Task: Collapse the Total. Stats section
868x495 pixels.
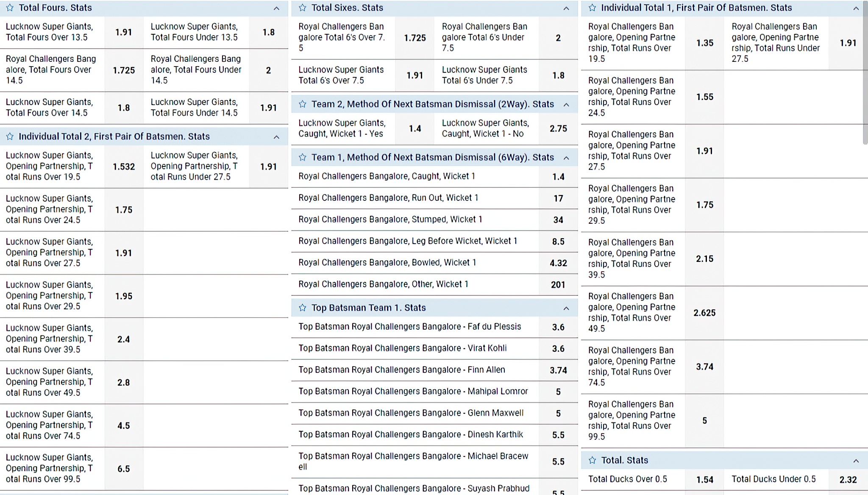Action: [x=856, y=461]
